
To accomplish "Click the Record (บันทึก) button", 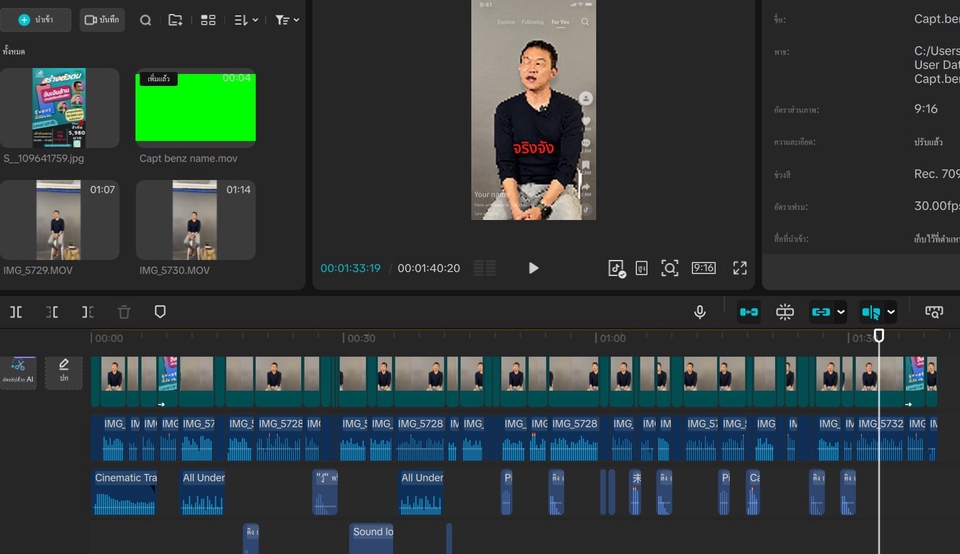I will pyautogui.click(x=102, y=20).
